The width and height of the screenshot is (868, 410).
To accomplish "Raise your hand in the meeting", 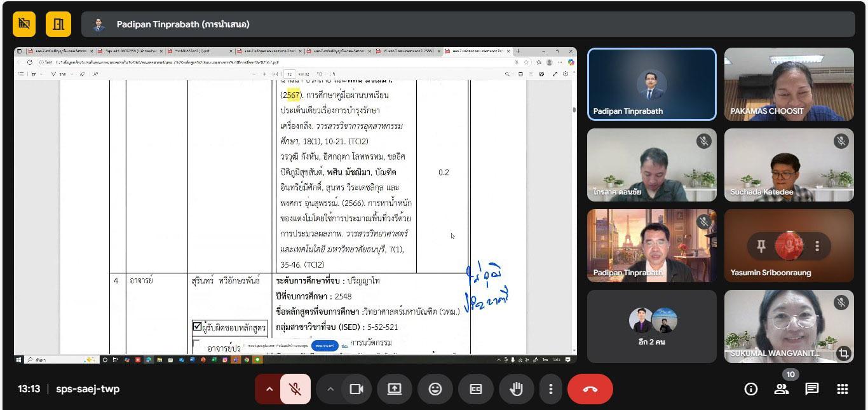I will [x=517, y=389].
